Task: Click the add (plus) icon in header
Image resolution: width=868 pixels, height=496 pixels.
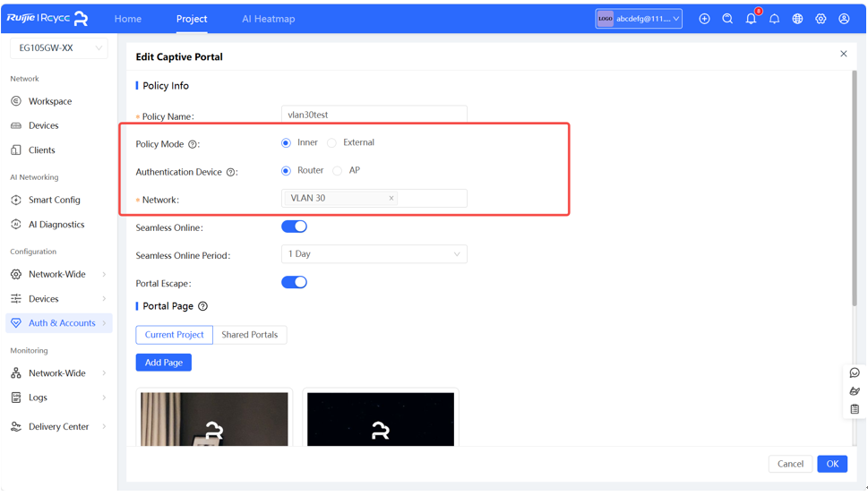Action: 704,19
